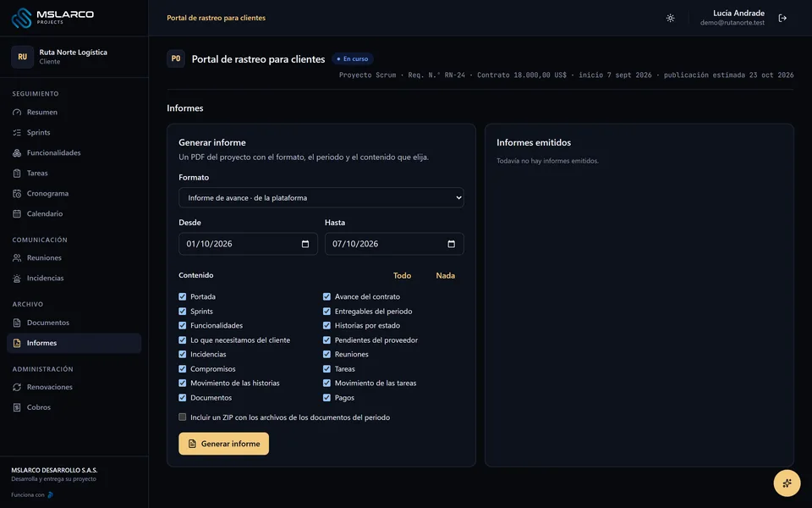Open the Informes sidebar item
This screenshot has height=508, width=812.
(x=74, y=343)
